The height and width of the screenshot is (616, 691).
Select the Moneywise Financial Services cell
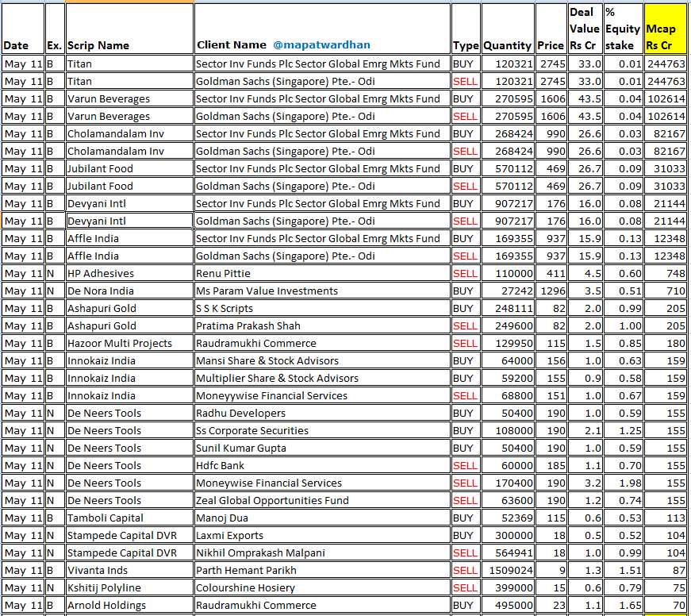pos(322,483)
